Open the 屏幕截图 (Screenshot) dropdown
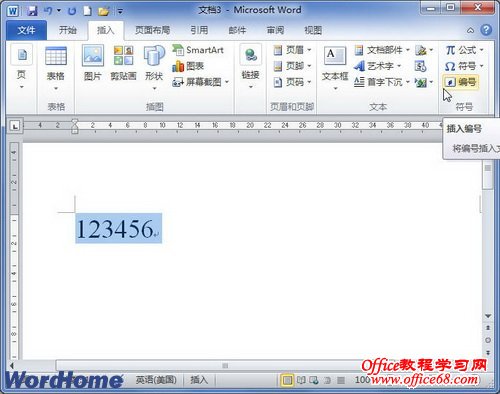The width and height of the screenshot is (500, 394). click(201, 82)
